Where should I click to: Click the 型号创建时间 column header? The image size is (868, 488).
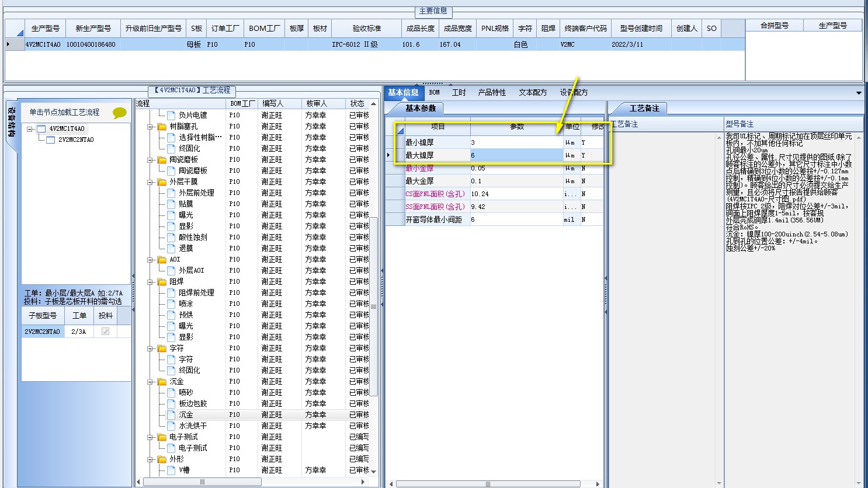click(x=641, y=28)
